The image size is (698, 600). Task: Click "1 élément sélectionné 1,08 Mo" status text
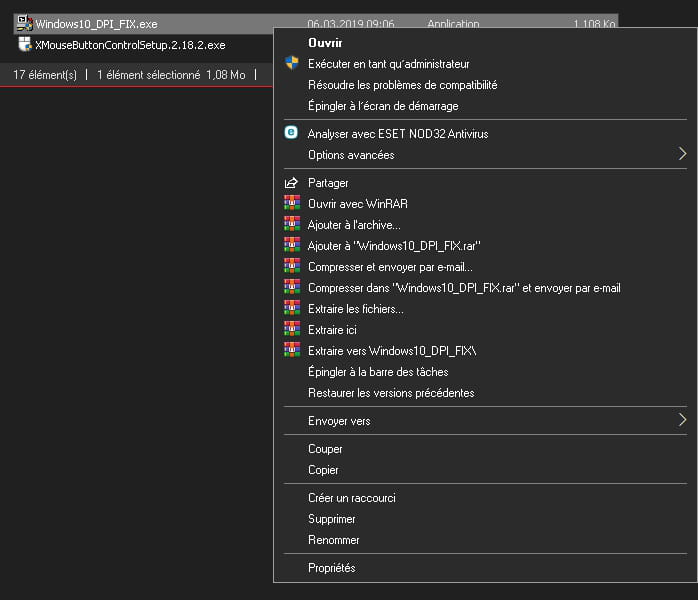click(x=171, y=75)
